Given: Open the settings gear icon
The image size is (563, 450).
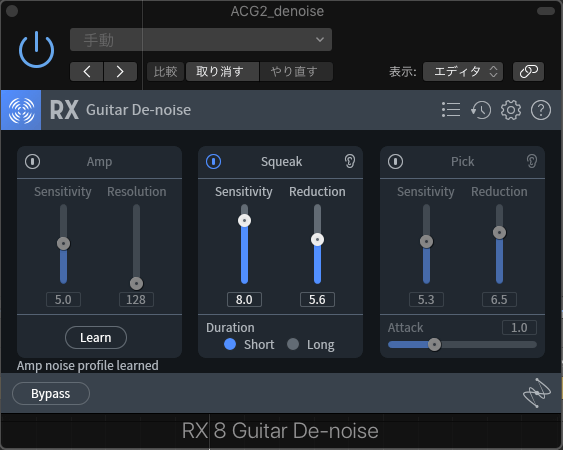Looking at the screenshot, I should pos(511,110).
